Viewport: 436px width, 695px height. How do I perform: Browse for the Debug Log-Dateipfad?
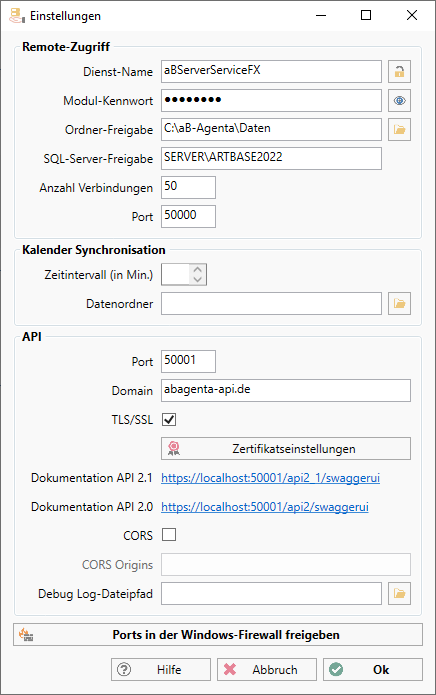point(399,593)
